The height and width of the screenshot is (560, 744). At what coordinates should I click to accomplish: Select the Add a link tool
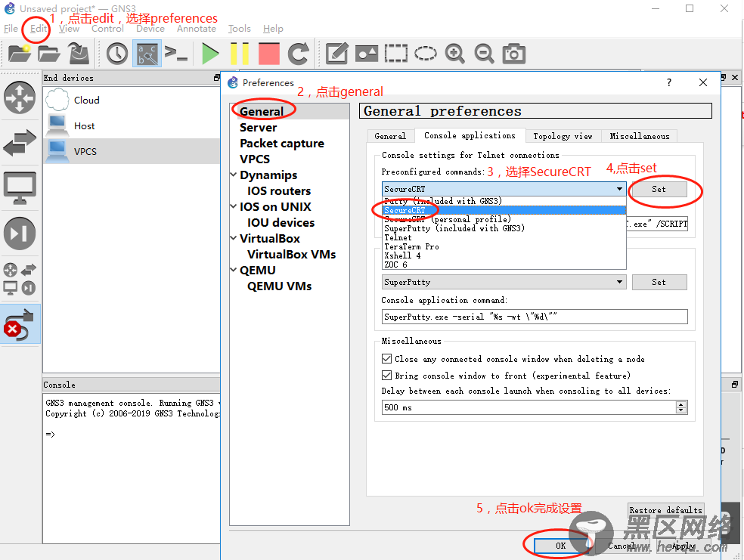[x=20, y=324]
